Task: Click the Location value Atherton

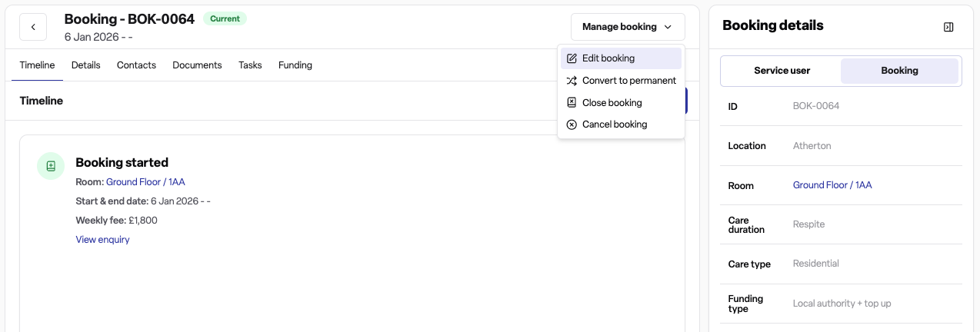Action: 812,146
